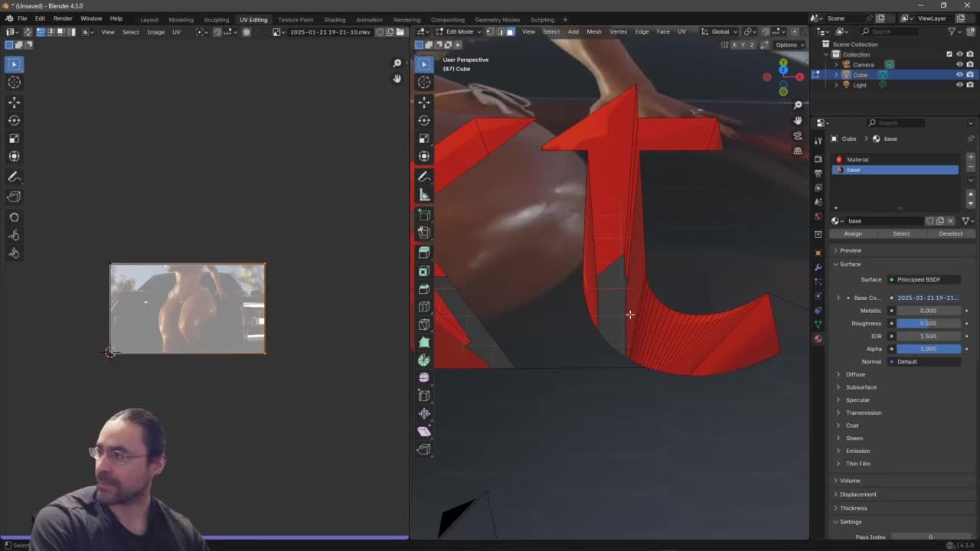This screenshot has height=551, width=980.
Task: Click the pan hand in 3D viewport
Action: pos(798,120)
